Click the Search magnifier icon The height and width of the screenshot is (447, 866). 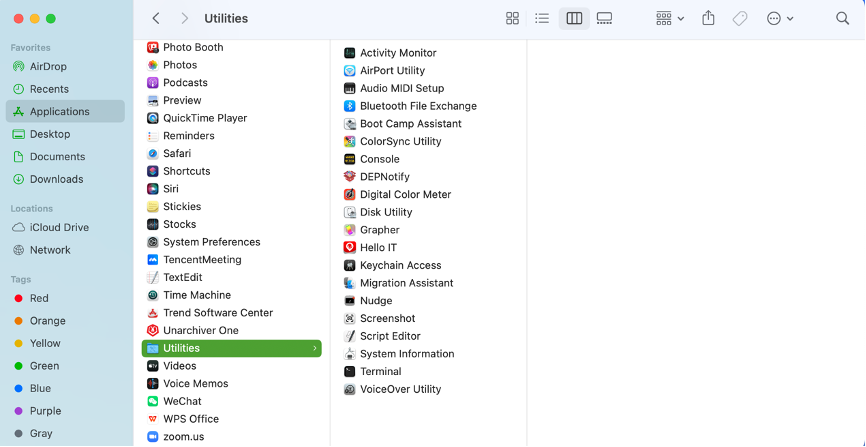coord(842,18)
